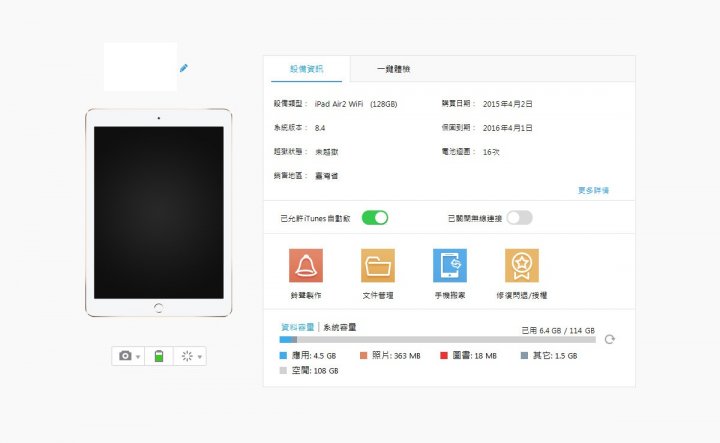Click the apps 4.5 GB storage label

pos(314,355)
